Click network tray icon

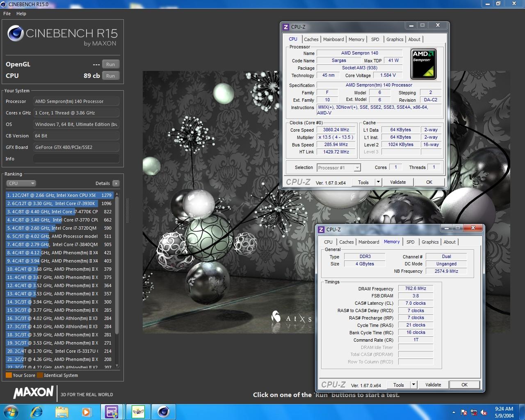tap(474, 412)
